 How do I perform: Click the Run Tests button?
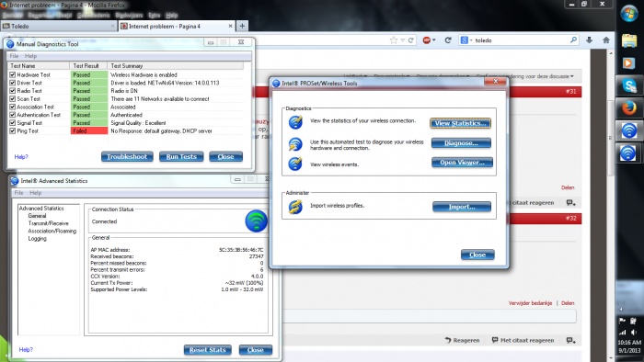181,156
